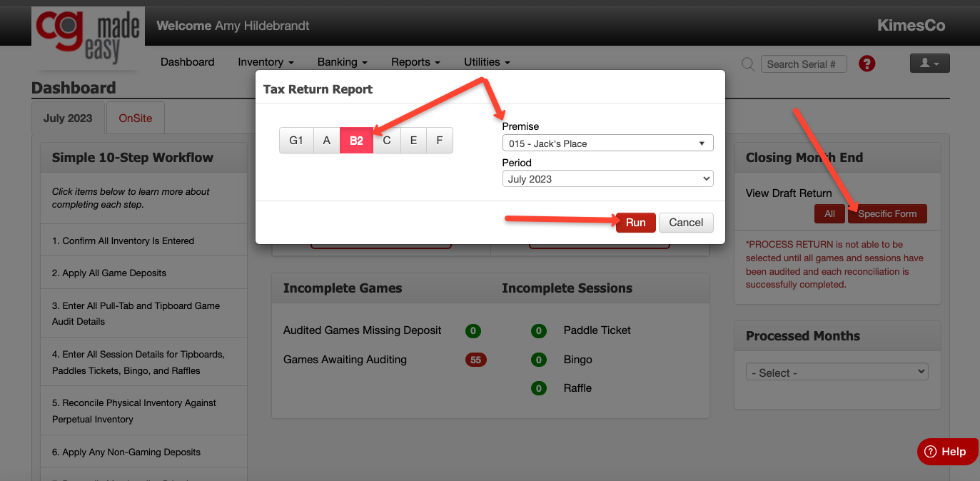Click the Run button
Image resolution: width=980 pixels, height=481 pixels.
[x=635, y=223]
